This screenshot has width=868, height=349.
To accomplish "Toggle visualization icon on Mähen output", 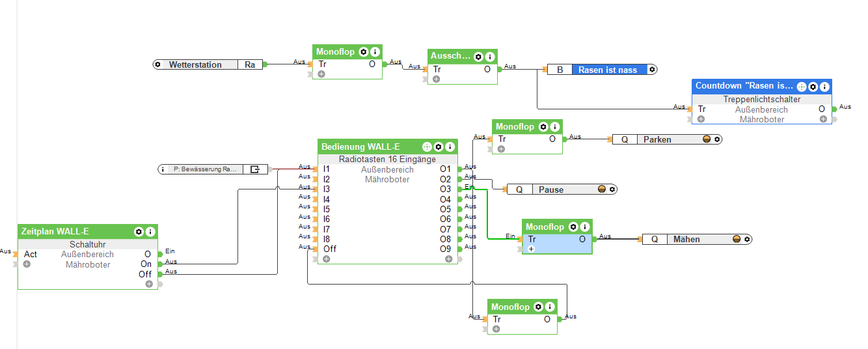I will point(737,239).
